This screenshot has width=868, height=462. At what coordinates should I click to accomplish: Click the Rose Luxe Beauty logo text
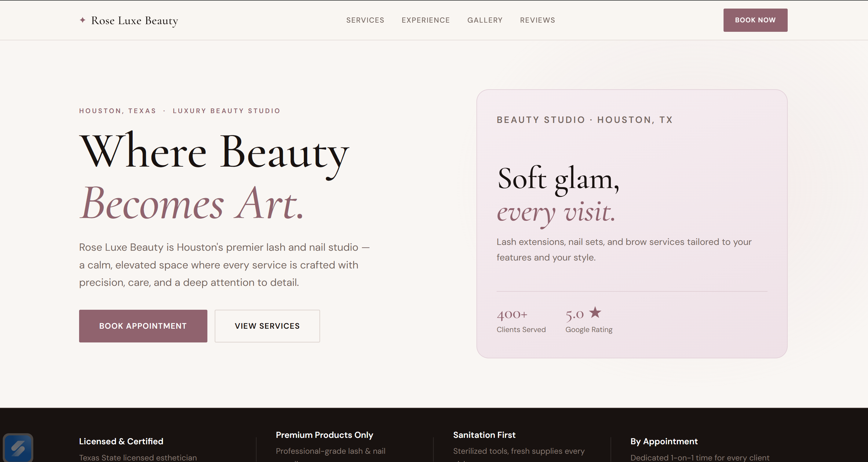(x=134, y=20)
